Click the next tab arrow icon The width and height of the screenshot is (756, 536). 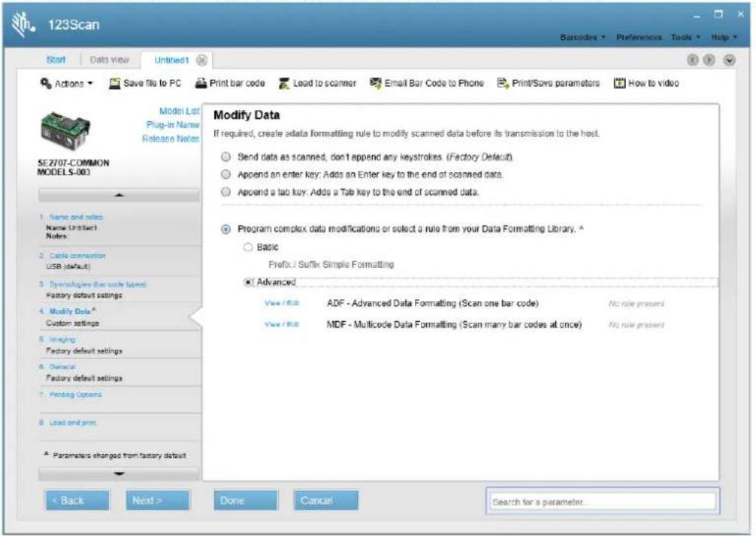click(709, 60)
